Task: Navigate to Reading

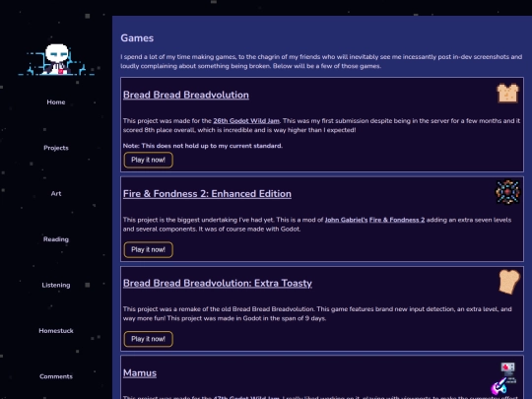Action: click(56, 239)
